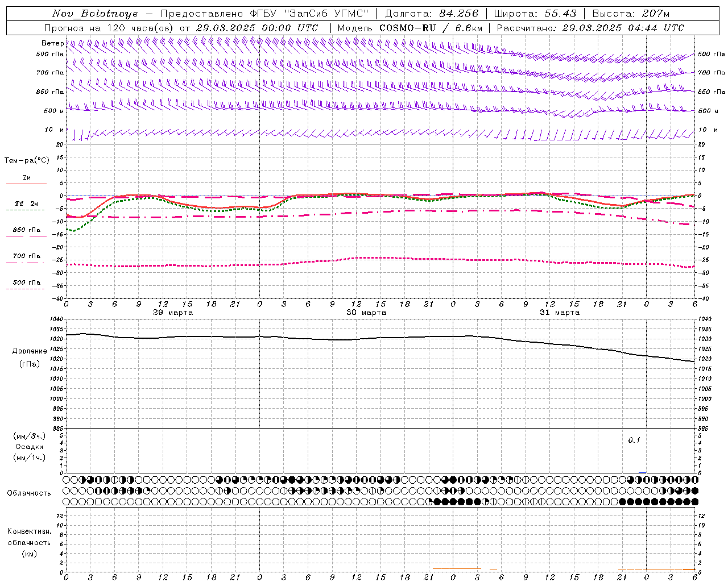Click the (гПа) unit under Давление
Screen dimensions: 728x582
coord(30,364)
